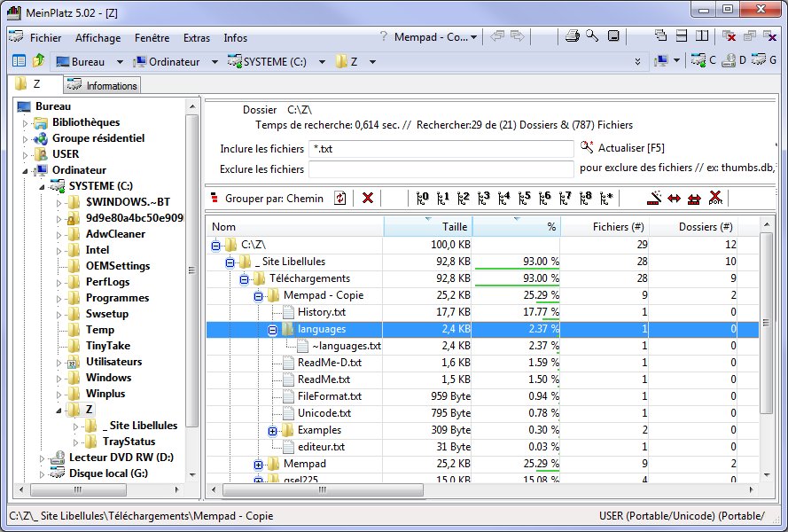Sort by the Nom column header
This screenshot has height=532, width=788.
(x=295, y=226)
